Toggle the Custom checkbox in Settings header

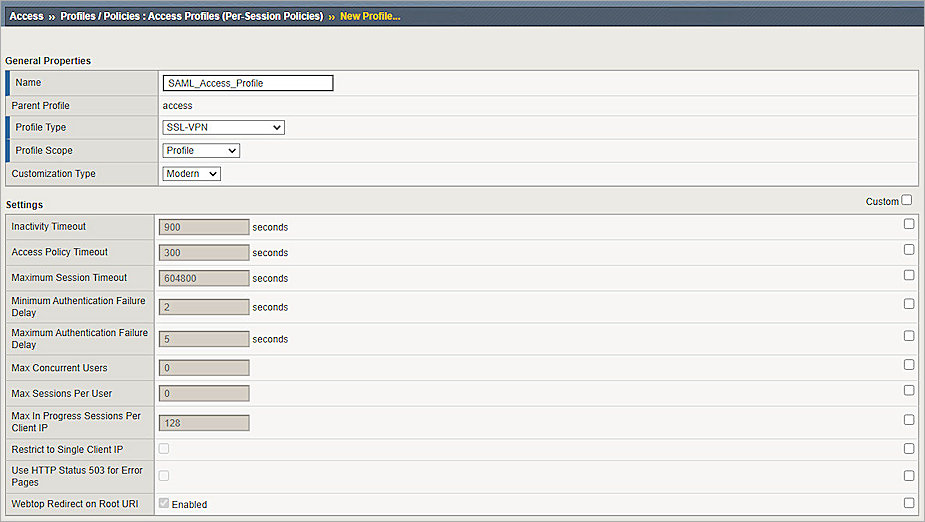point(907,200)
